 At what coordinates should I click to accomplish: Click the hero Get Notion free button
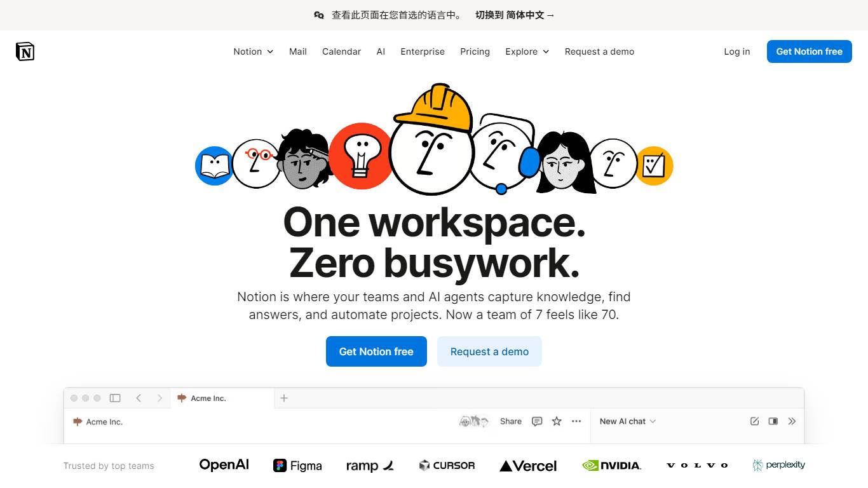(376, 351)
